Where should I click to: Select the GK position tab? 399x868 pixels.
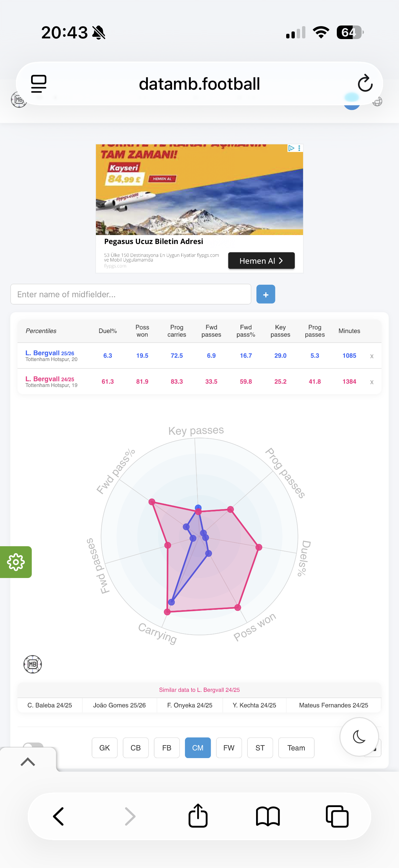tap(105, 748)
